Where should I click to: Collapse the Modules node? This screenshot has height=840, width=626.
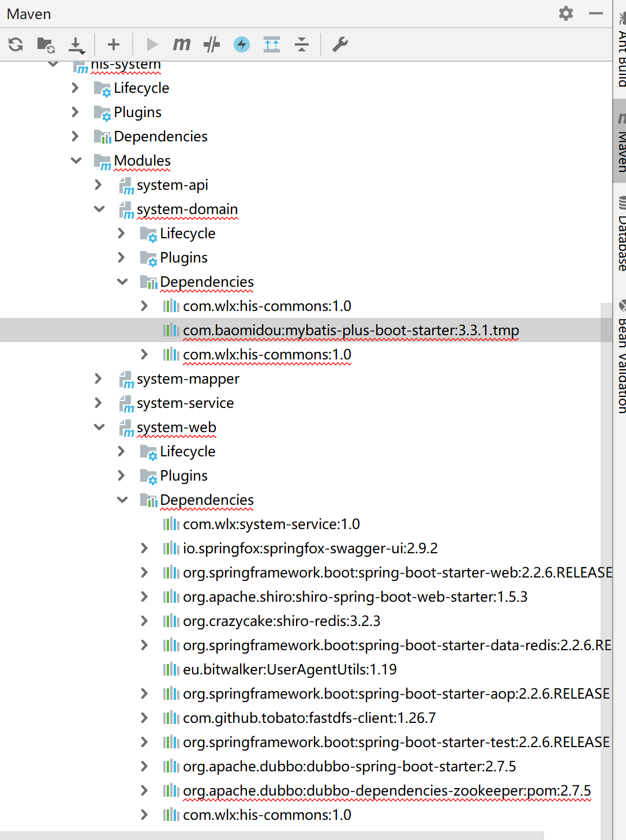click(x=76, y=160)
